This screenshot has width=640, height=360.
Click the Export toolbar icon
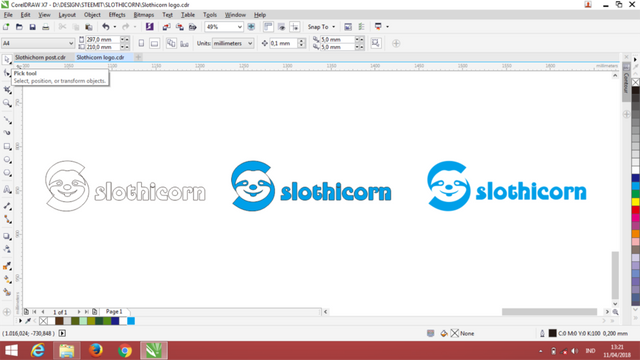(179, 27)
